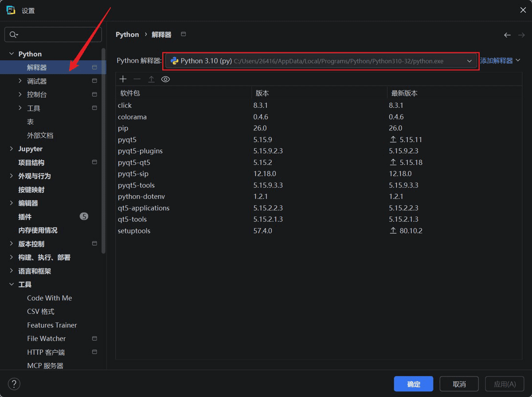Select the python-dotenv package row

319,197
